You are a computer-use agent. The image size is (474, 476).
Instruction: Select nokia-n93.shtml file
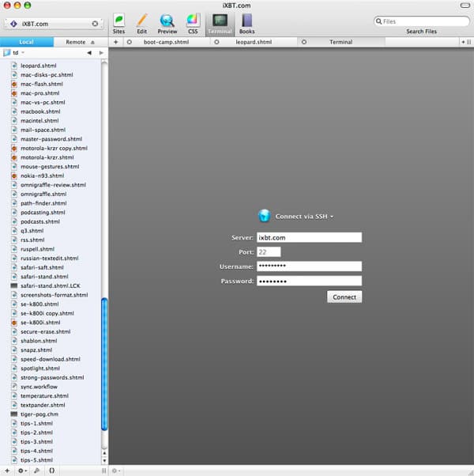42,176
